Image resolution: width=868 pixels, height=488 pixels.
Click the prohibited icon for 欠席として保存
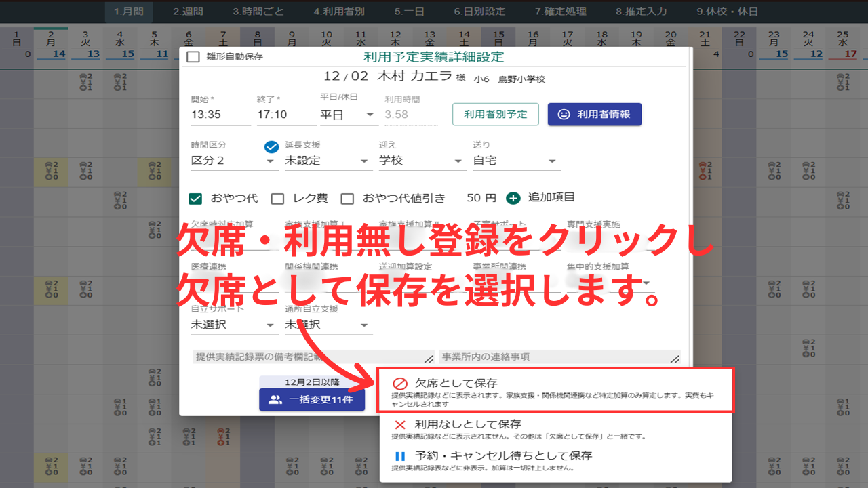[400, 384]
